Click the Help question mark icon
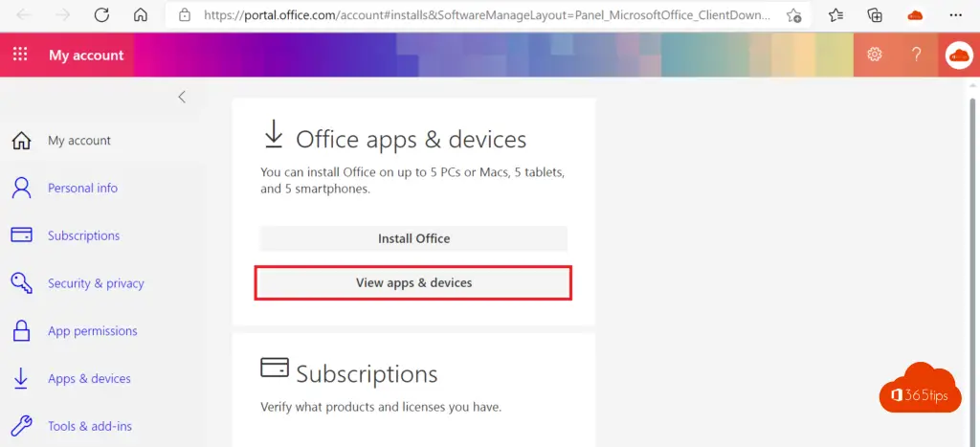980x447 pixels. (916, 55)
